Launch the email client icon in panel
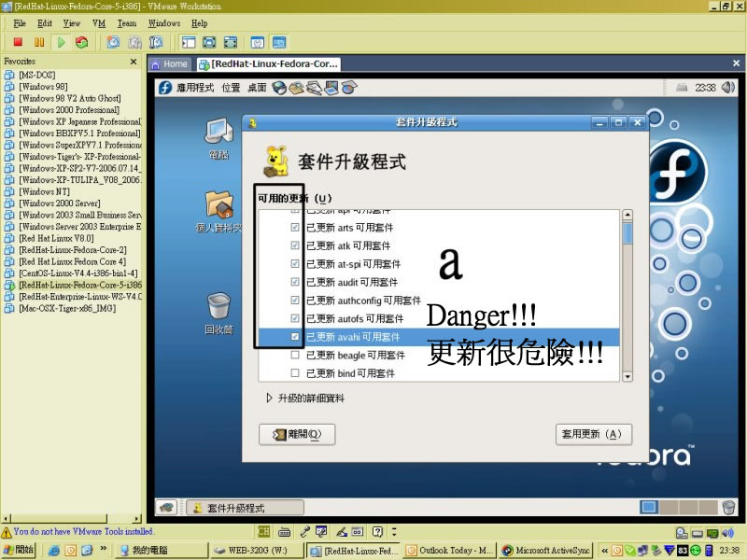The height and width of the screenshot is (560, 747). [x=296, y=88]
